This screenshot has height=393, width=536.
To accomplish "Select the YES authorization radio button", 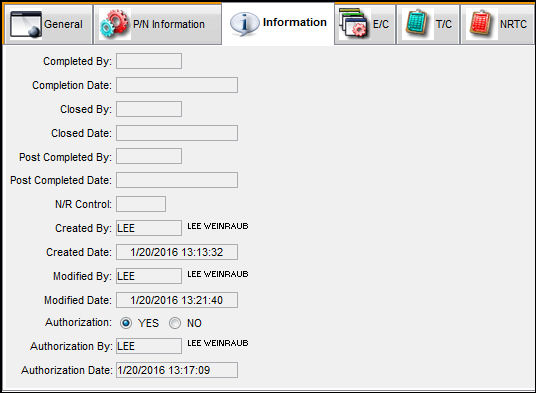I will click(x=126, y=323).
